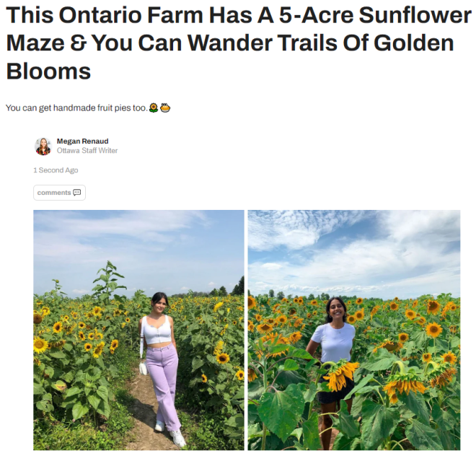This screenshot has height=456, width=476.
Task: Click the white handbag held by the woman
Action: tap(144, 368)
